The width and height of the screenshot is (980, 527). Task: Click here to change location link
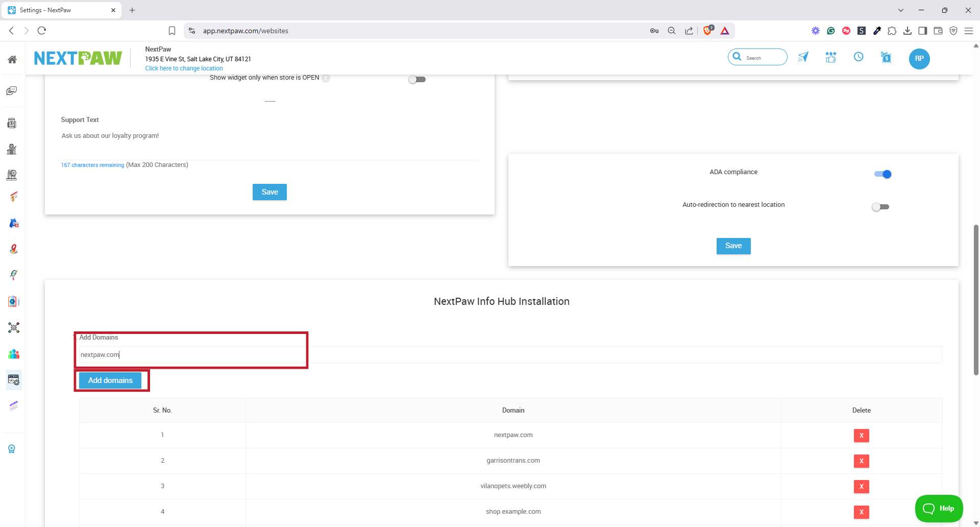184,68
